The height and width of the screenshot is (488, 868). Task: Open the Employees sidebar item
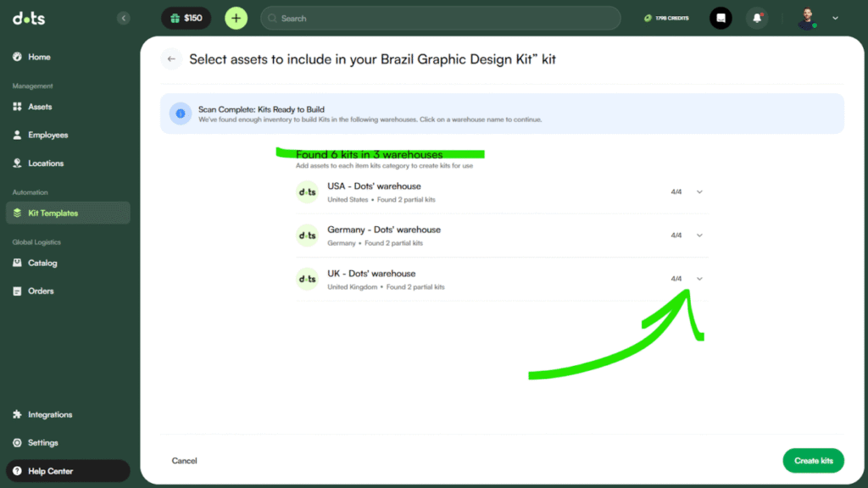click(47, 135)
